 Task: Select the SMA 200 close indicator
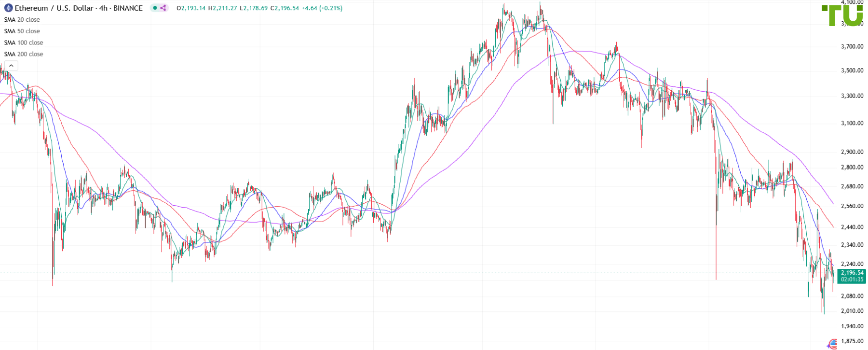24,55
